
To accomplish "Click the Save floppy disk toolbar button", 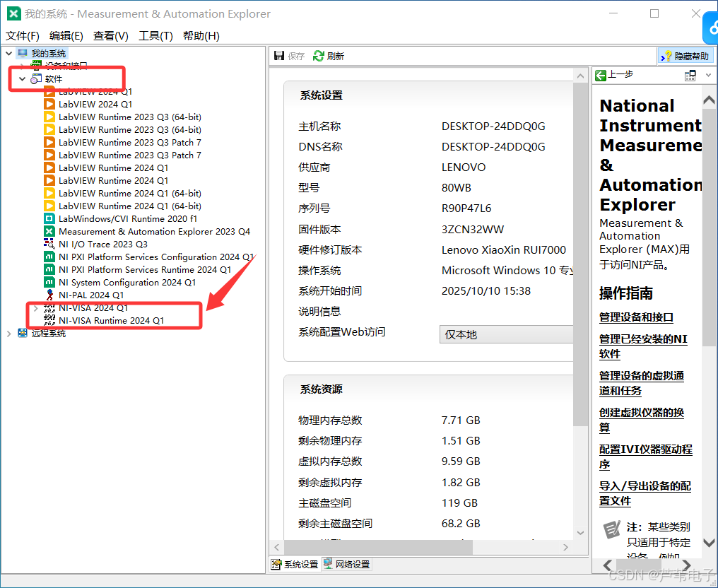I will point(279,56).
